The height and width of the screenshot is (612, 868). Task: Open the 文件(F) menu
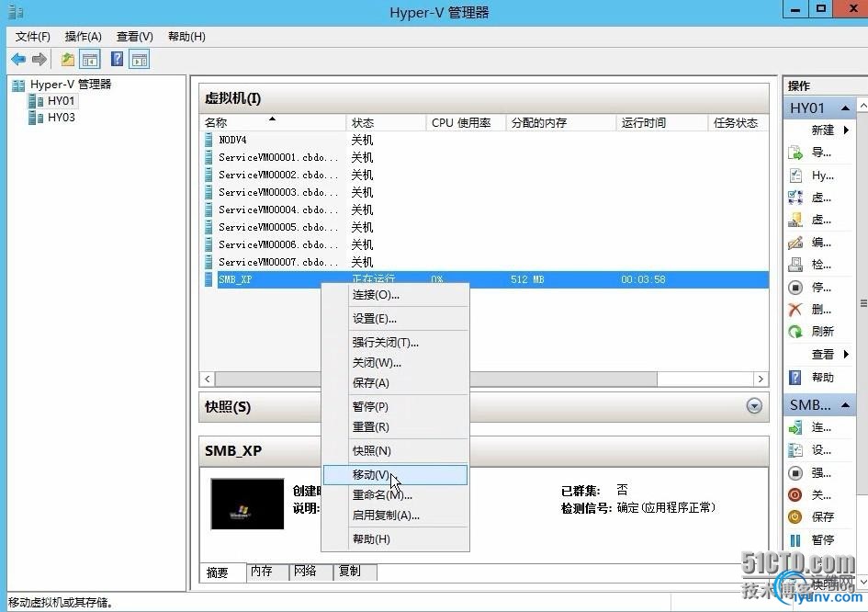coord(33,37)
